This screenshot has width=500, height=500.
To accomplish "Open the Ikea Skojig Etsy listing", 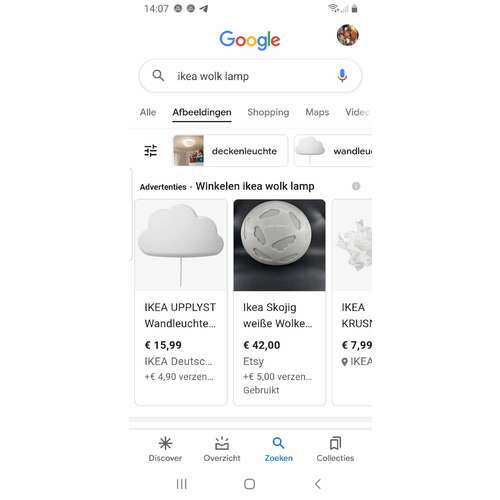I will 279,302.
